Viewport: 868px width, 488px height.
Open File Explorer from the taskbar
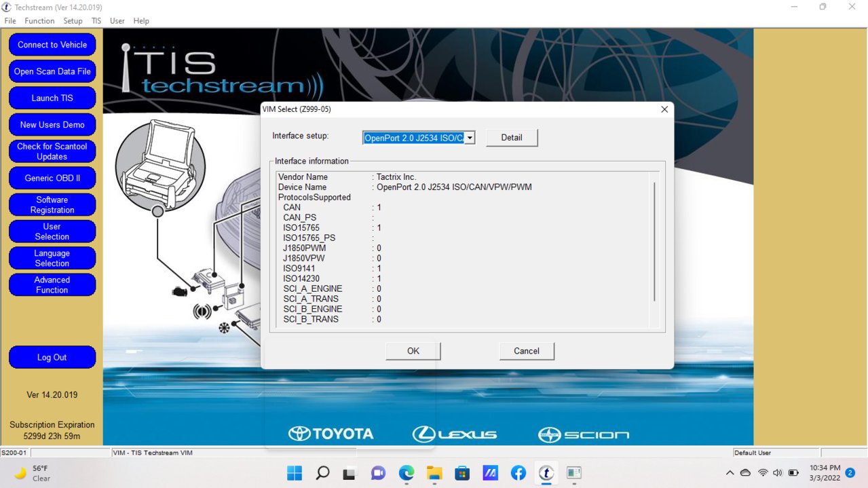coord(434,472)
